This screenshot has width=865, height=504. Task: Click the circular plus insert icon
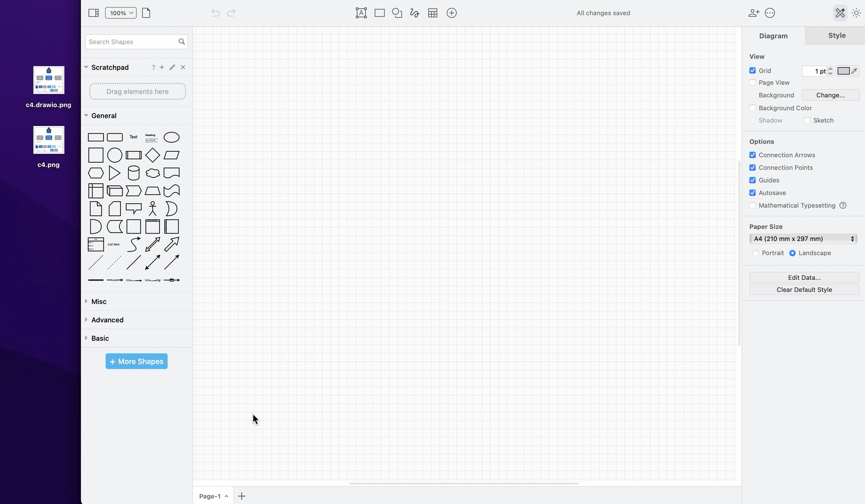coord(451,13)
